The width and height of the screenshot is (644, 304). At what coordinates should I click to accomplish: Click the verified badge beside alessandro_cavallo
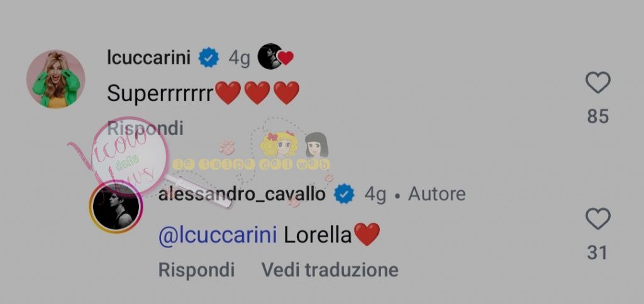(x=344, y=193)
